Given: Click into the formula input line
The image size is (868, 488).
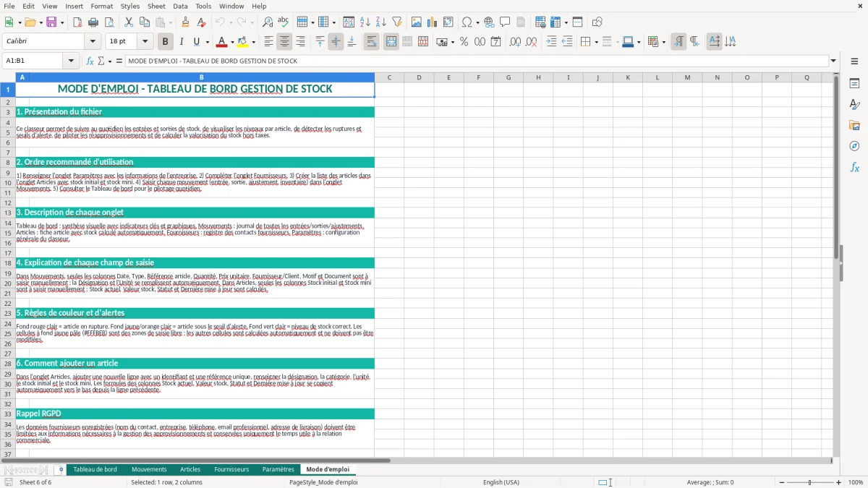Looking at the screenshot, I should click(477, 61).
